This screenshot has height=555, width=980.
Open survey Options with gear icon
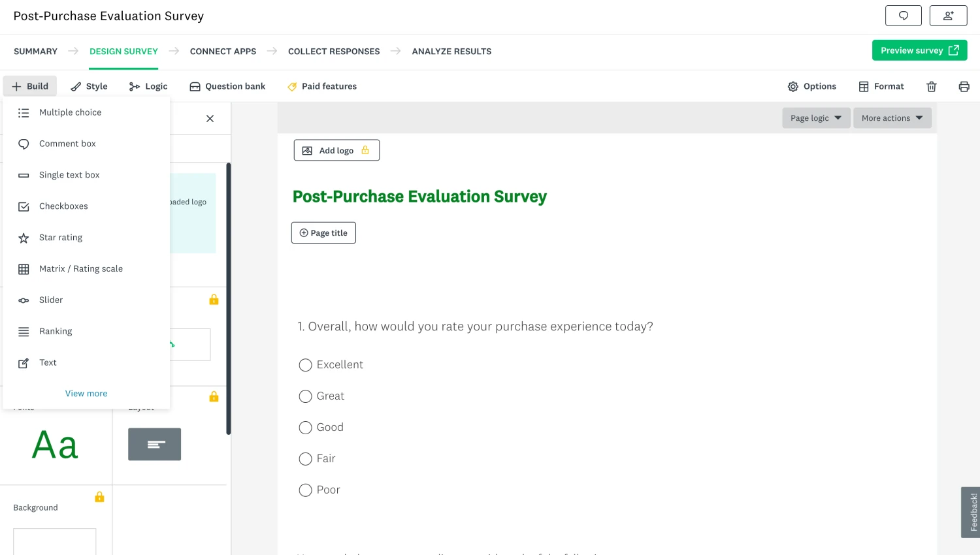click(x=811, y=86)
